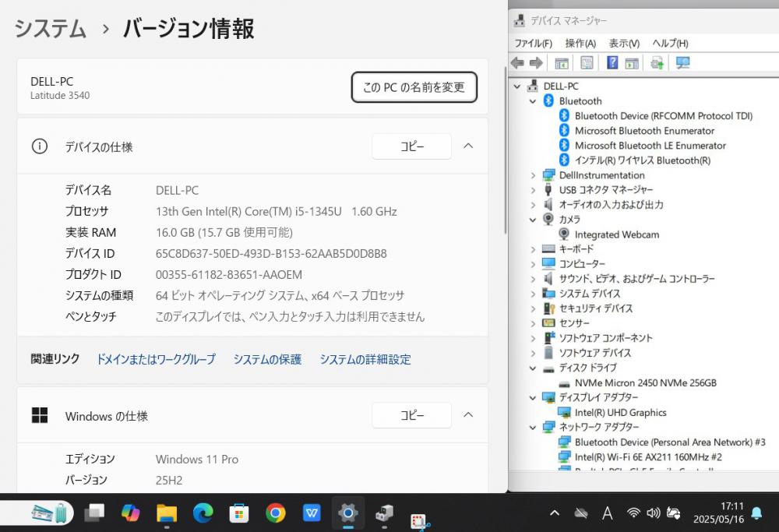Click scan for hardware changes monitor icon
Viewport: 779px width, 532px height.
pos(682,63)
